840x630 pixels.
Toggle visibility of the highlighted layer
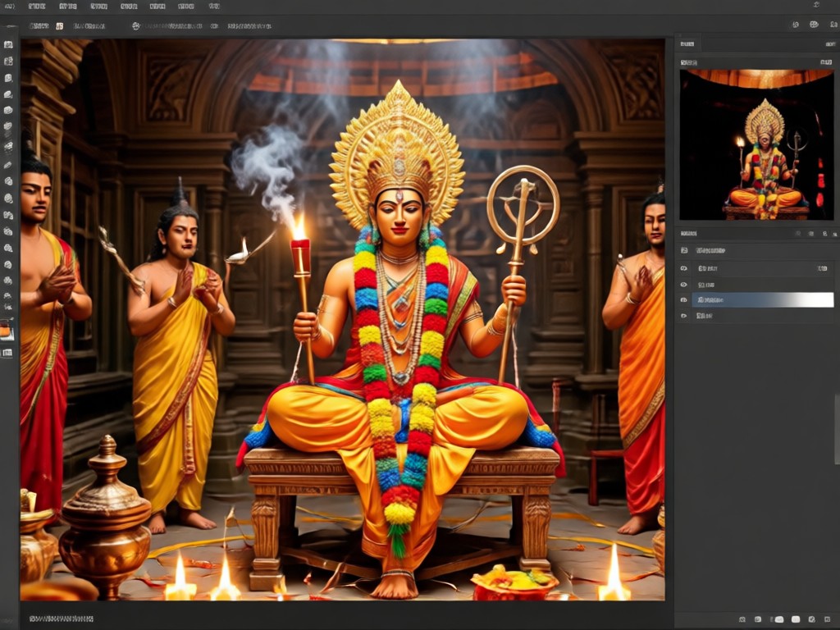tap(683, 300)
